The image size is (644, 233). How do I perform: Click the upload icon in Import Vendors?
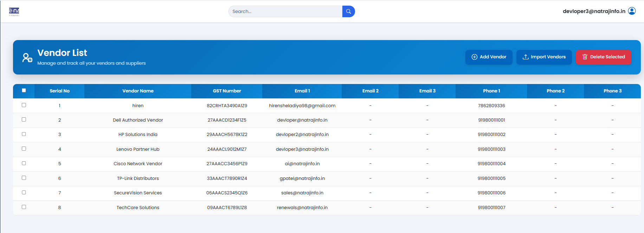coord(526,57)
